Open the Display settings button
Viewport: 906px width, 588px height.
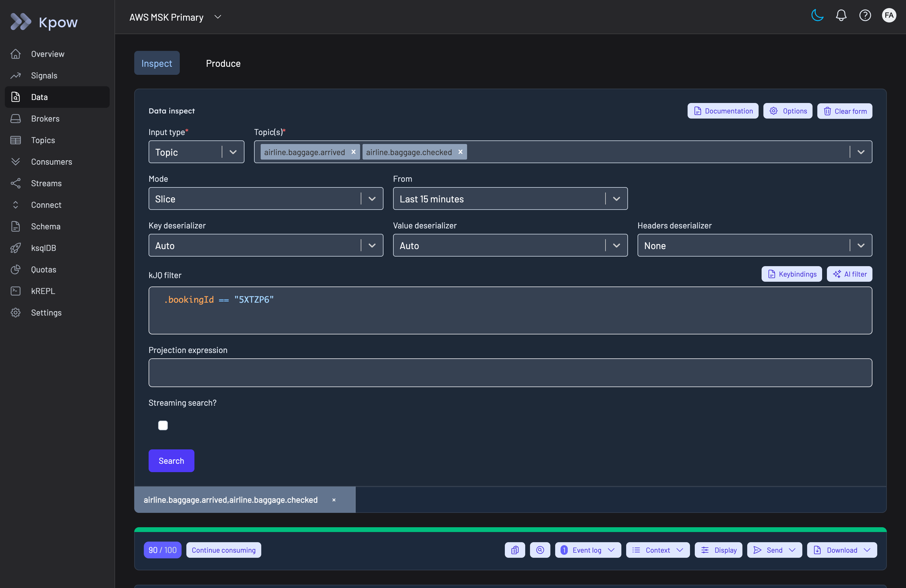coord(719,550)
